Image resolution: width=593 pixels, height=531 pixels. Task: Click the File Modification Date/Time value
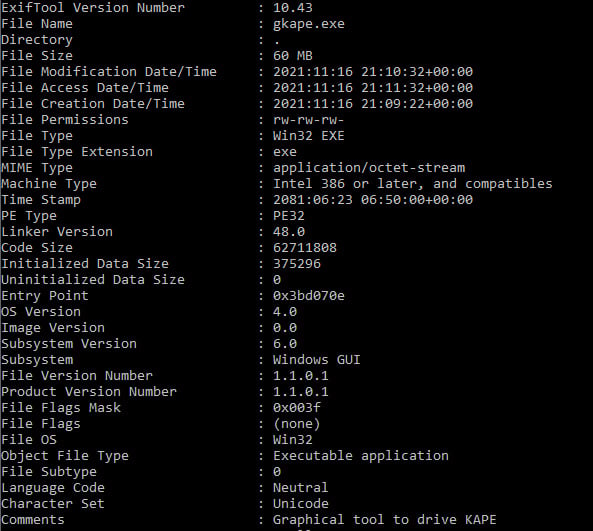[x=373, y=72]
